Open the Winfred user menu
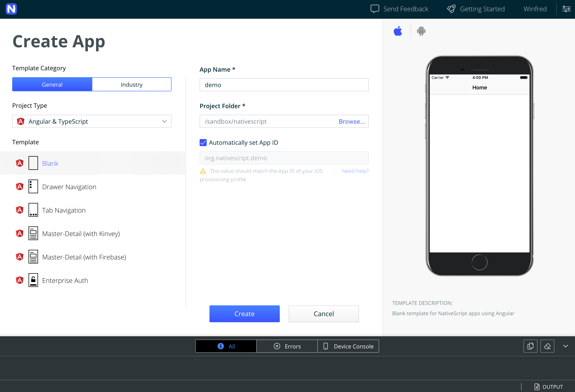 pyautogui.click(x=535, y=9)
